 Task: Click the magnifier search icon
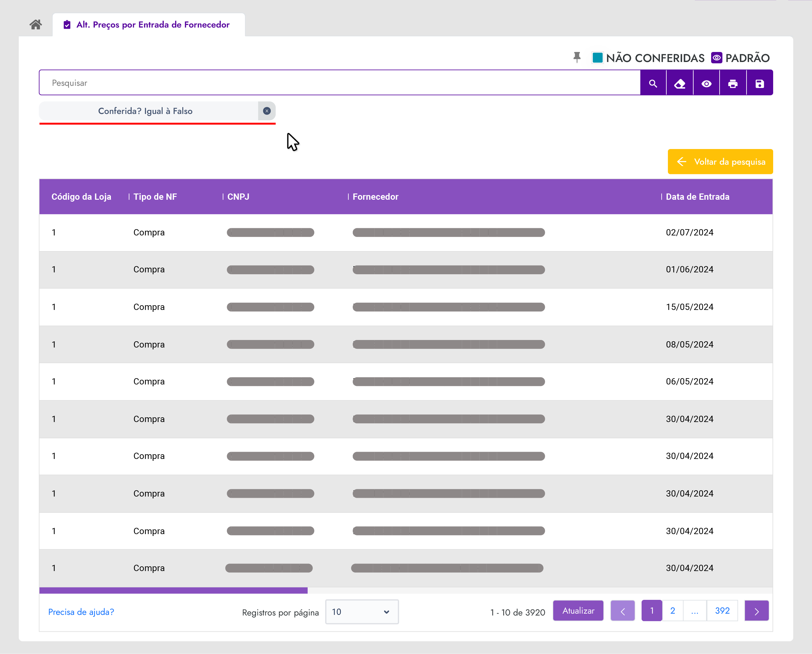(653, 83)
